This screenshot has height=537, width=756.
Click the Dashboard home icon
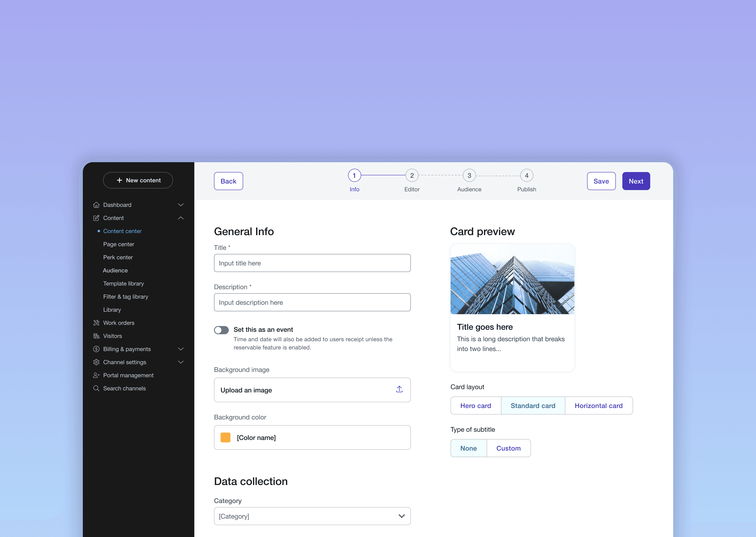pos(96,205)
